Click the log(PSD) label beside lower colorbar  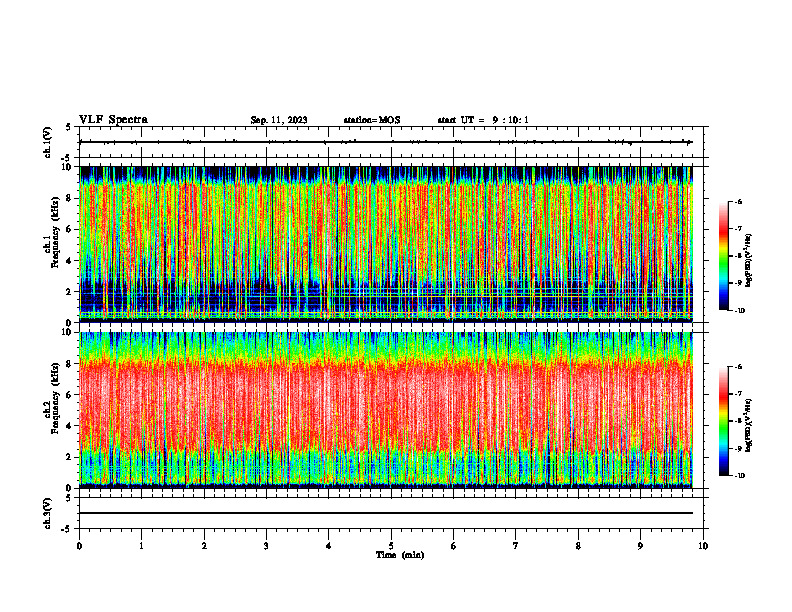[x=748, y=426]
